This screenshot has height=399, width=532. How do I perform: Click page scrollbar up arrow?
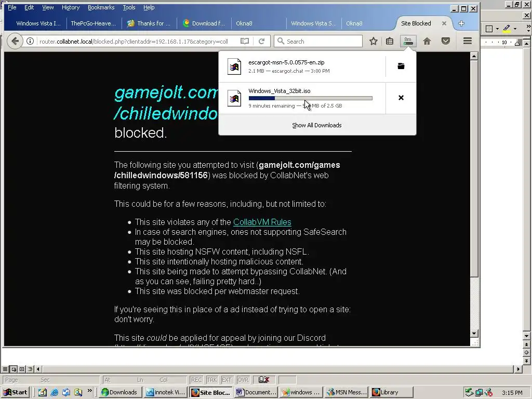point(474,56)
